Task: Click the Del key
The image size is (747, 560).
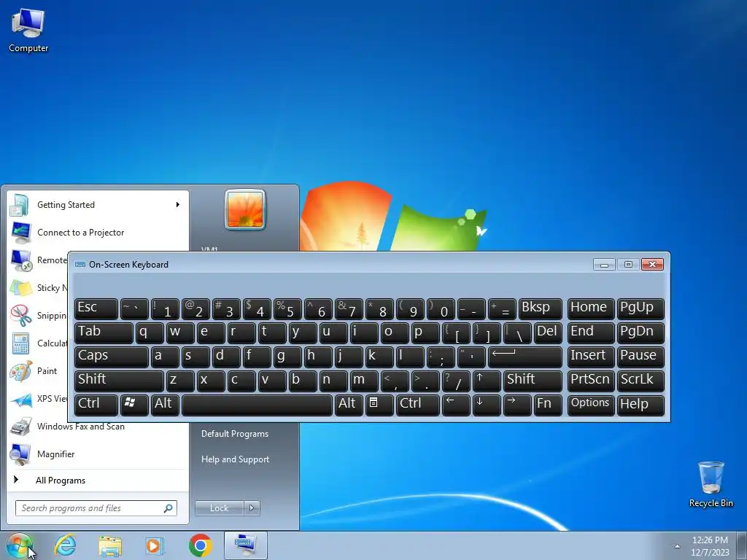Action: click(x=548, y=332)
